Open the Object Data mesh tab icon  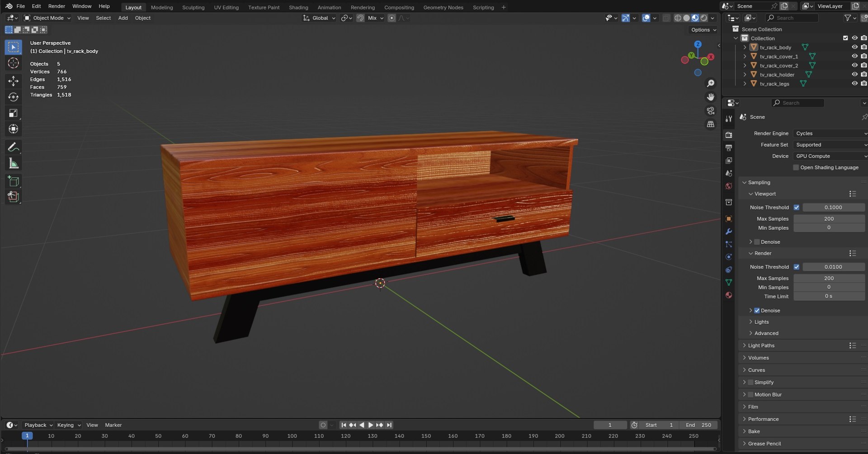[x=729, y=282]
